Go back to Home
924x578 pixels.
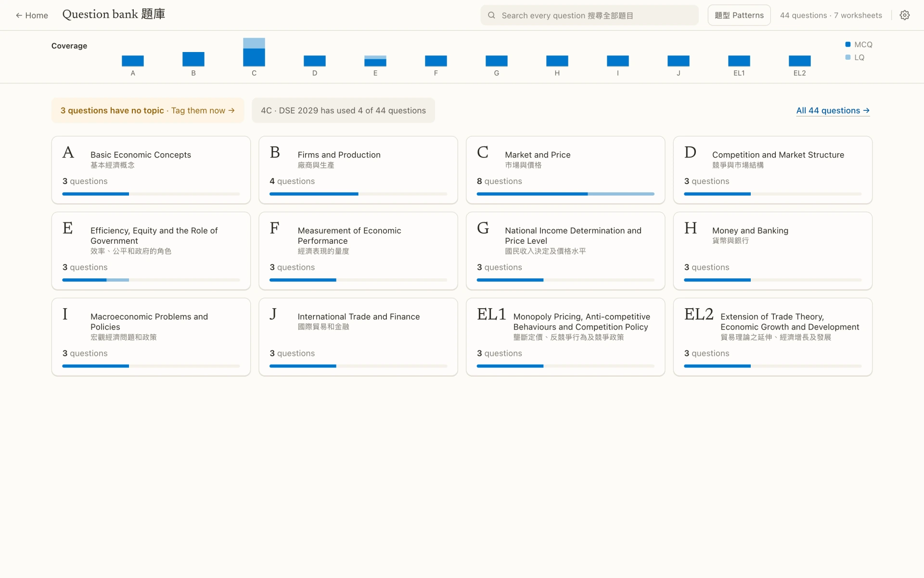(x=32, y=15)
